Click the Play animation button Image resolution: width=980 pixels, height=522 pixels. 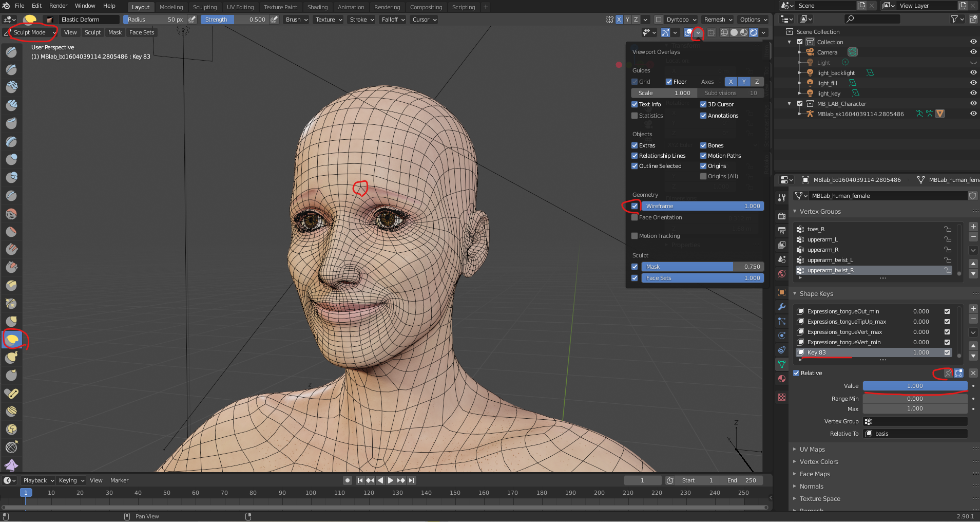pyautogui.click(x=391, y=480)
